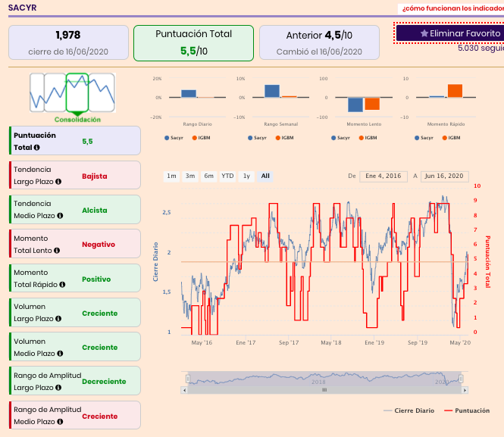
Task: Click the cierre de 16/06/2020 text
Action: [x=68, y=52]
